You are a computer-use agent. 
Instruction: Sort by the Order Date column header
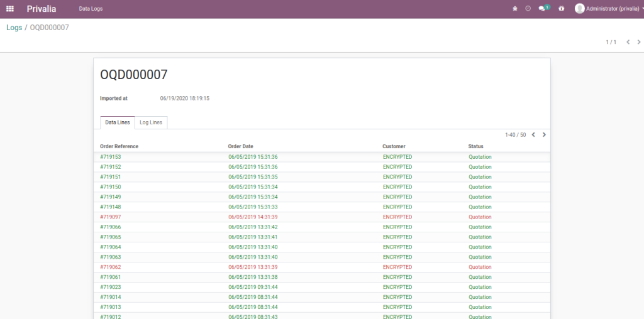click(x=241, y=146)
